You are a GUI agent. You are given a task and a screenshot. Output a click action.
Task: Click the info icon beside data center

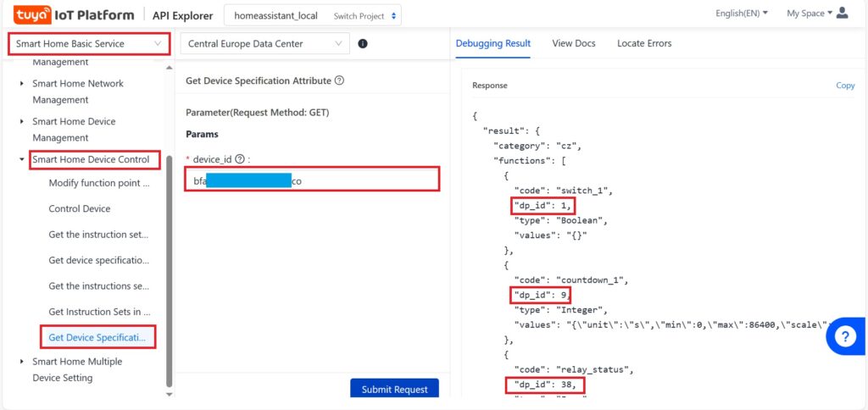pos(363,44)
